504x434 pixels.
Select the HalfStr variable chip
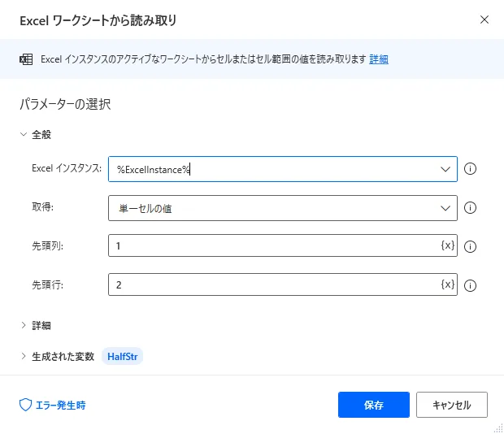pyautogui.click(x=122, y=356)
